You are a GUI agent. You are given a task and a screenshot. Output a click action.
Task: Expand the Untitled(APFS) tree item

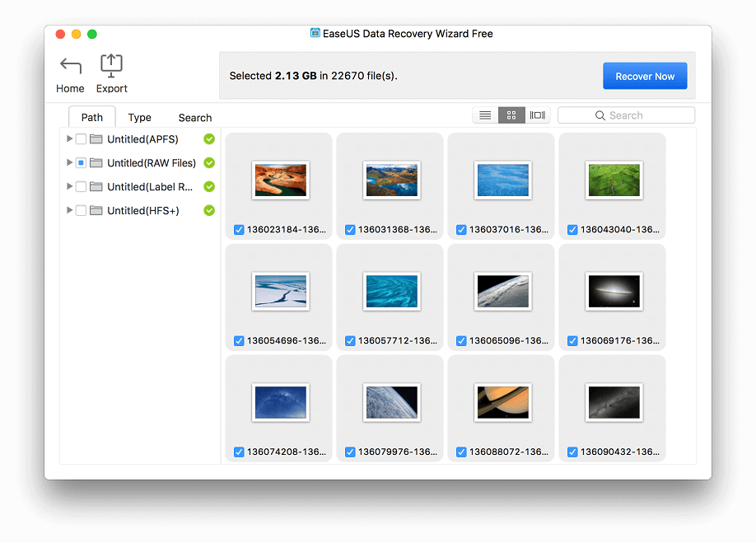[x=69, y=138]
